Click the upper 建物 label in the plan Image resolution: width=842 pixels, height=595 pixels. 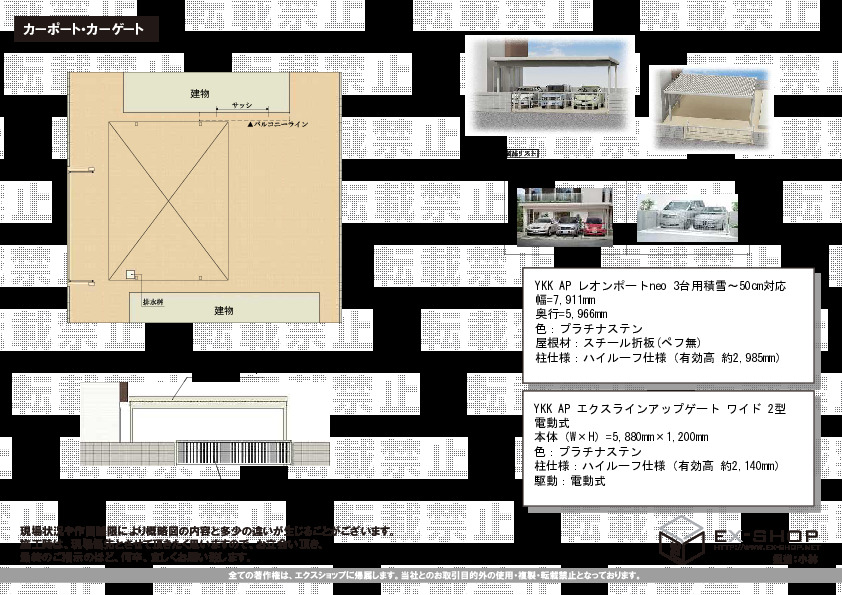(x=200, y=94)
